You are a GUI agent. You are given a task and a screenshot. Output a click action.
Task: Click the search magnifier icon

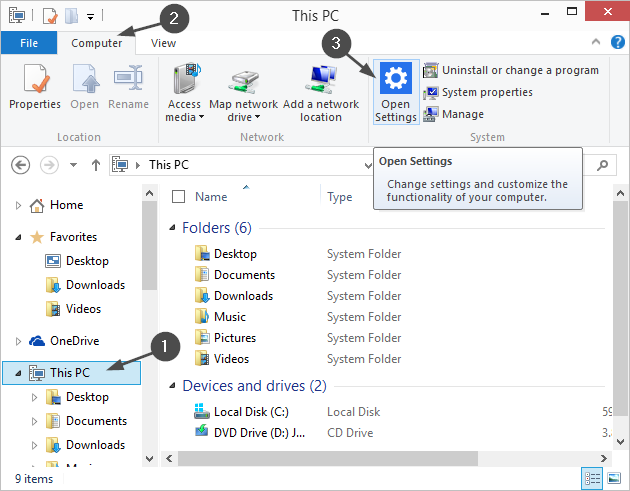pos(602,165)
